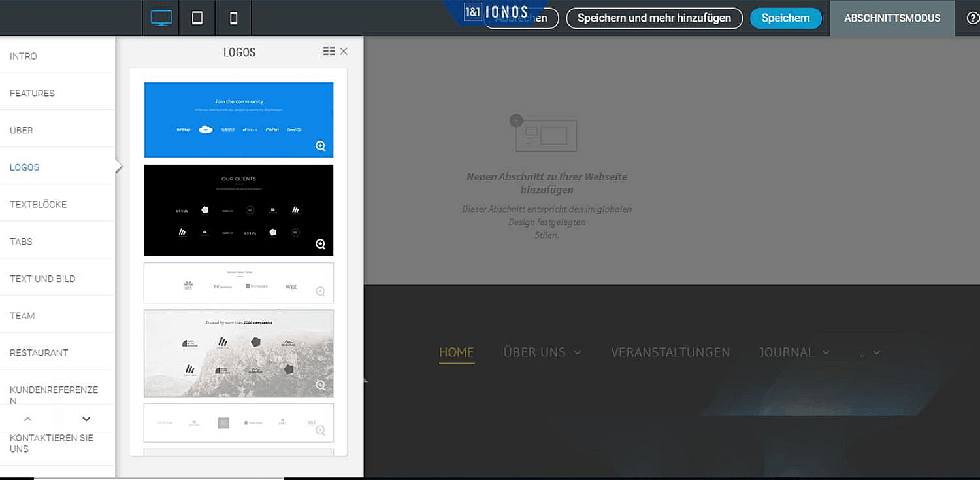This screenshot has width=980, height=480.
Task: Click ÜBER UNS navigation item
Action: coord(534,352)
